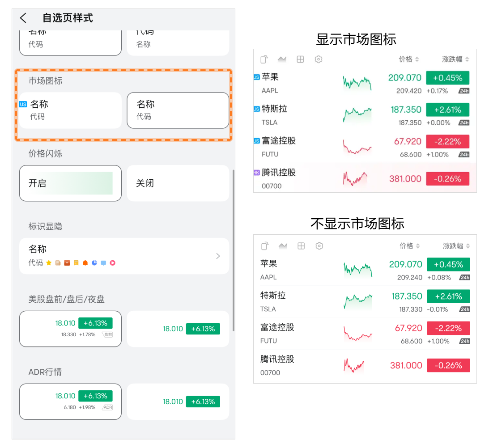This screenshot has height=448, width=489.
Task: Select the 市场图标 option with the US badge
Action: coord(70,110)
